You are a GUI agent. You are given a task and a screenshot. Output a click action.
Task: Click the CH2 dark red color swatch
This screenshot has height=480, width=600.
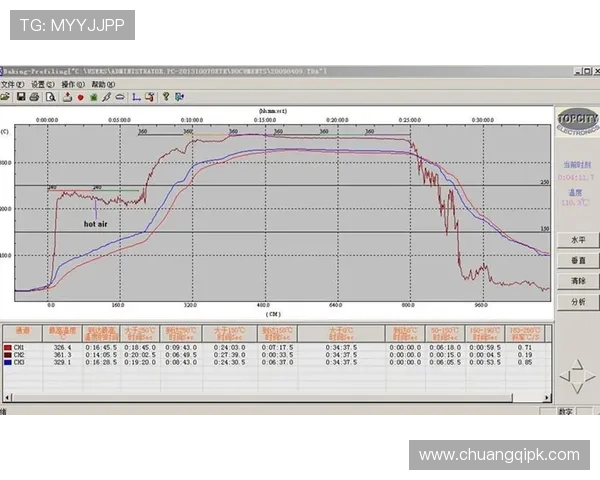click(8, 355)
